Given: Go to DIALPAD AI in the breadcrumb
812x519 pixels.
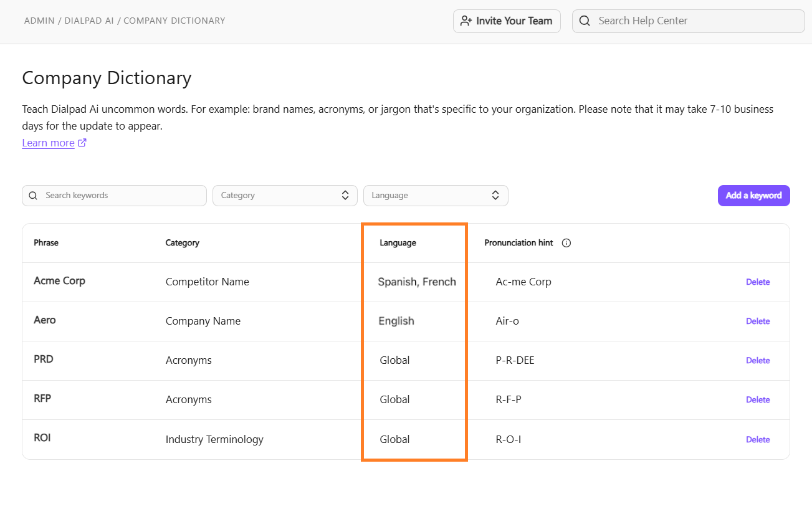Looking at the screenshot, I should coord(89,21).
